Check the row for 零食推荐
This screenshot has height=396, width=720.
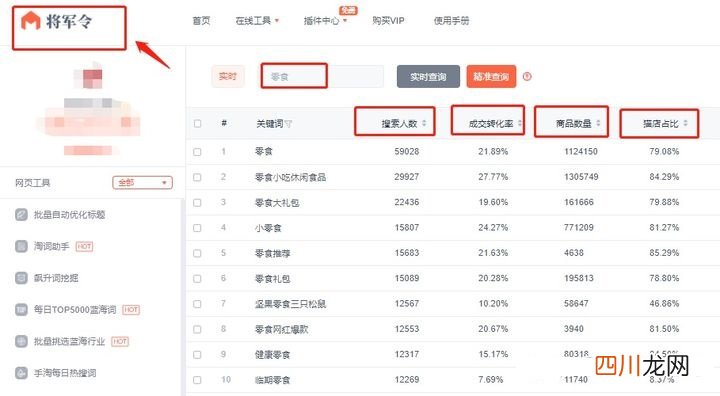(x=197, y=253)
